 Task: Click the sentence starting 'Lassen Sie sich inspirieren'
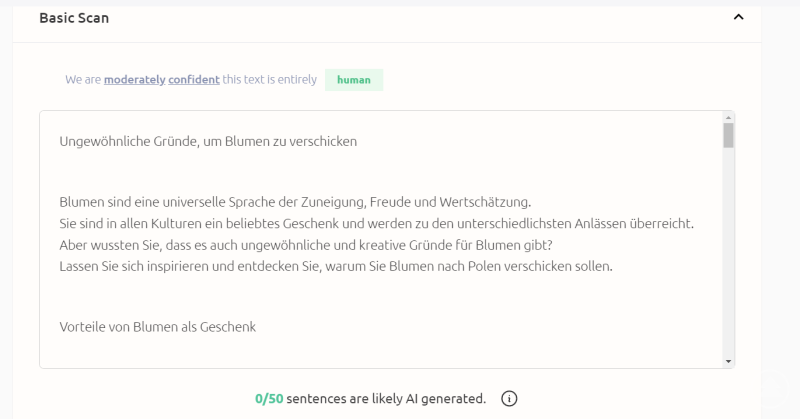[x=335, y=267]
